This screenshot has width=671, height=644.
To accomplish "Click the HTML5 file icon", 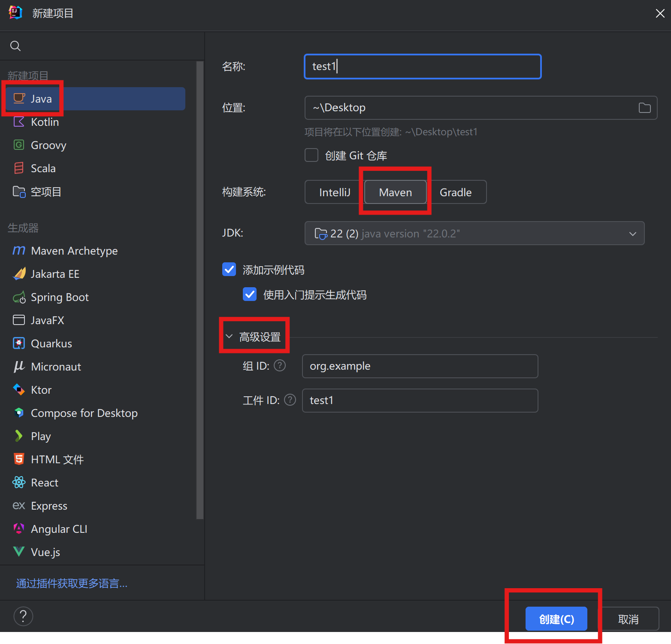I will (x=19, y=459).
